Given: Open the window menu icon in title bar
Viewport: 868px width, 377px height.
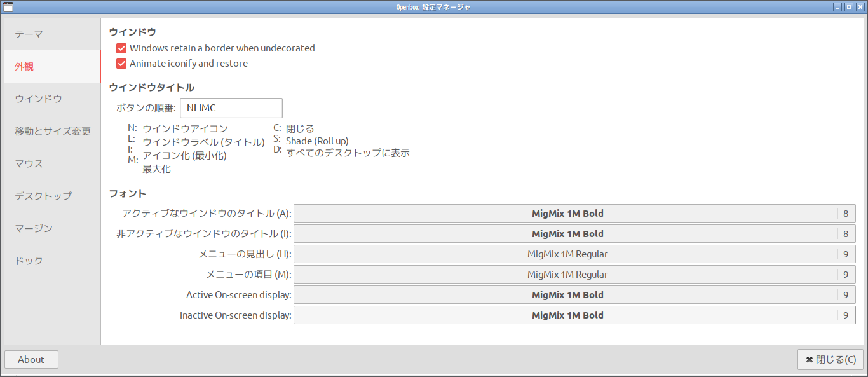Looking at the screenshot, I should 8,7.
